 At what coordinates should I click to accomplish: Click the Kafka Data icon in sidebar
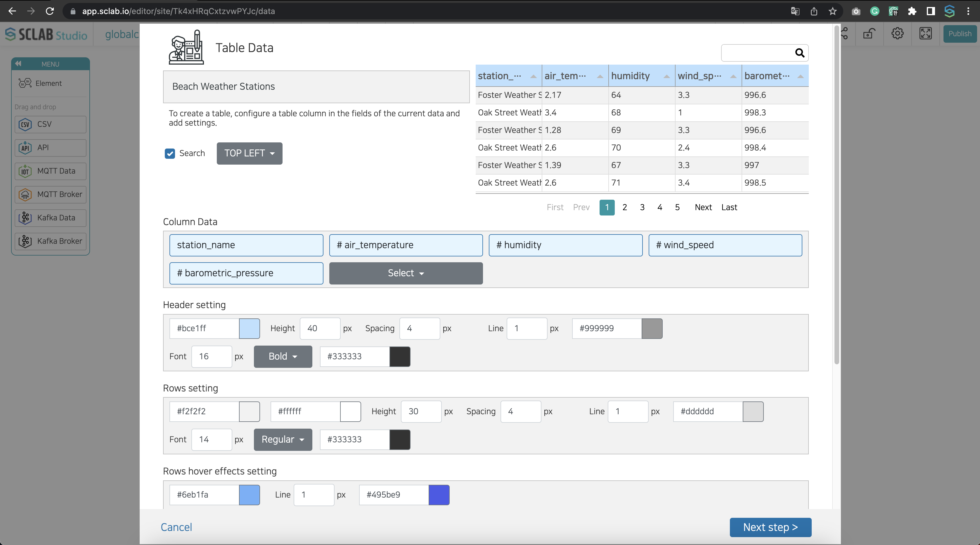(25, 218)
